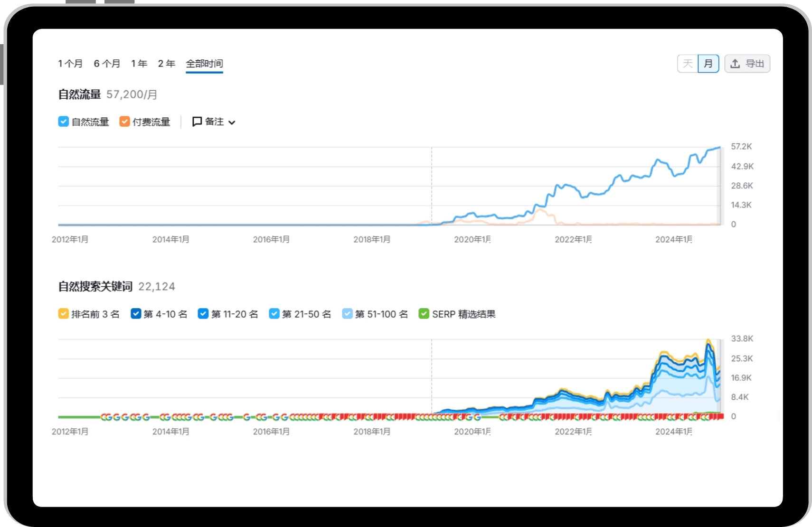812x527 pixels.
Task: Click the 2016年1月 label under the traffic chart
Action: 271,239
